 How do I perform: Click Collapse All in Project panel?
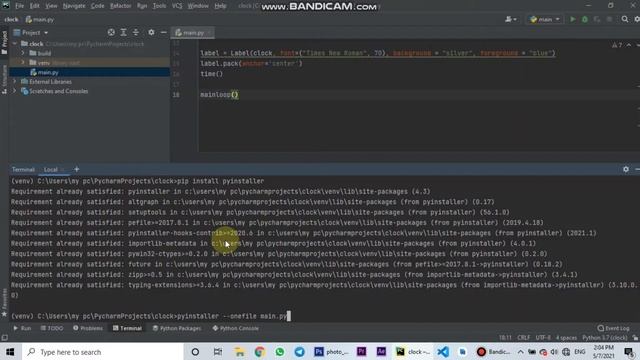pyautogui.click(x=136, y=33)
